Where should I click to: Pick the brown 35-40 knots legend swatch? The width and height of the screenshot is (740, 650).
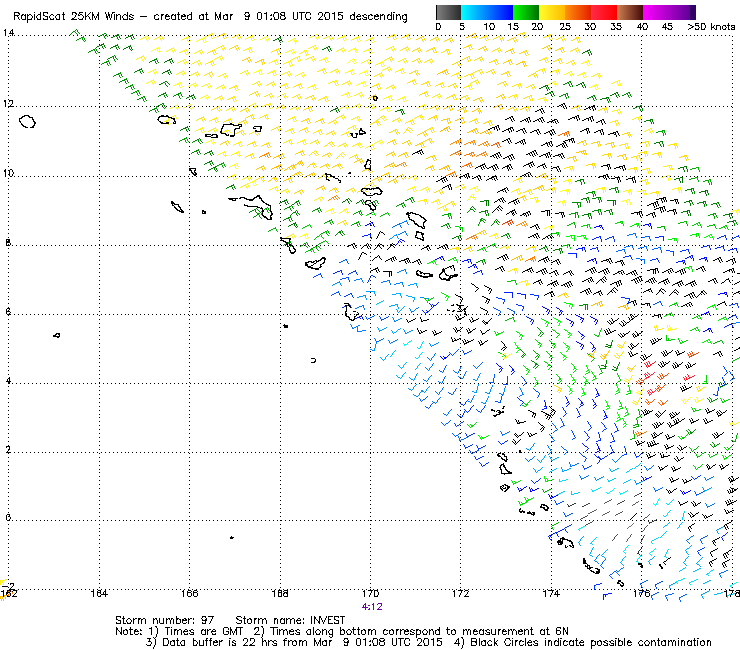[x=630, y=12]
